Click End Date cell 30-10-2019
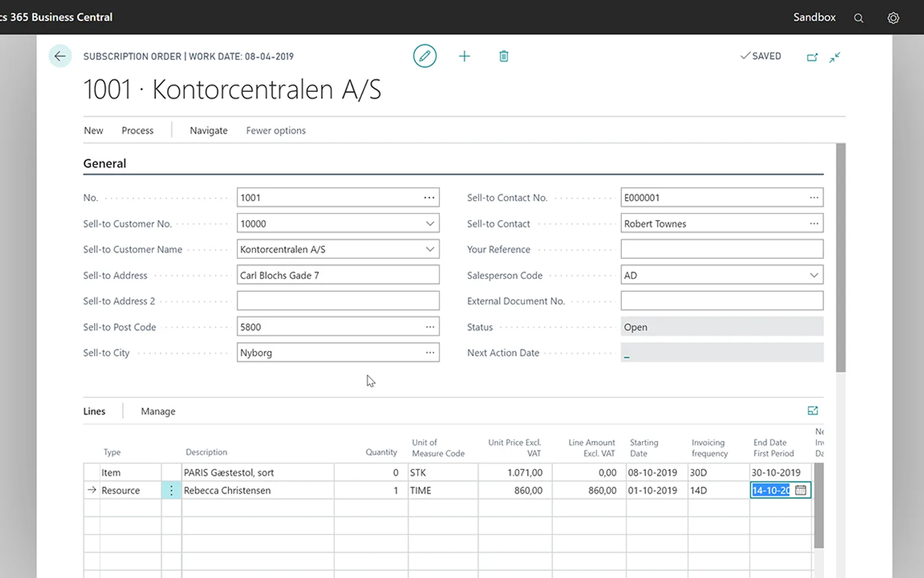 point(780,472)
